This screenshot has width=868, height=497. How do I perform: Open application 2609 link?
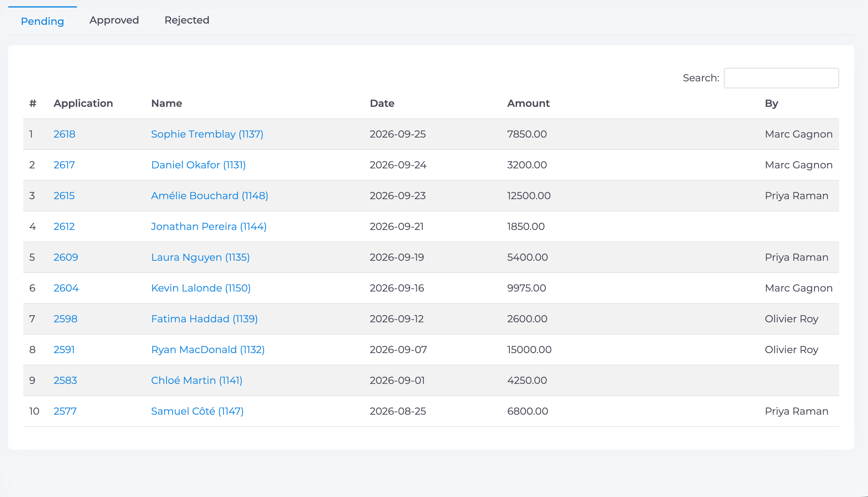click(x=66, y=257)
